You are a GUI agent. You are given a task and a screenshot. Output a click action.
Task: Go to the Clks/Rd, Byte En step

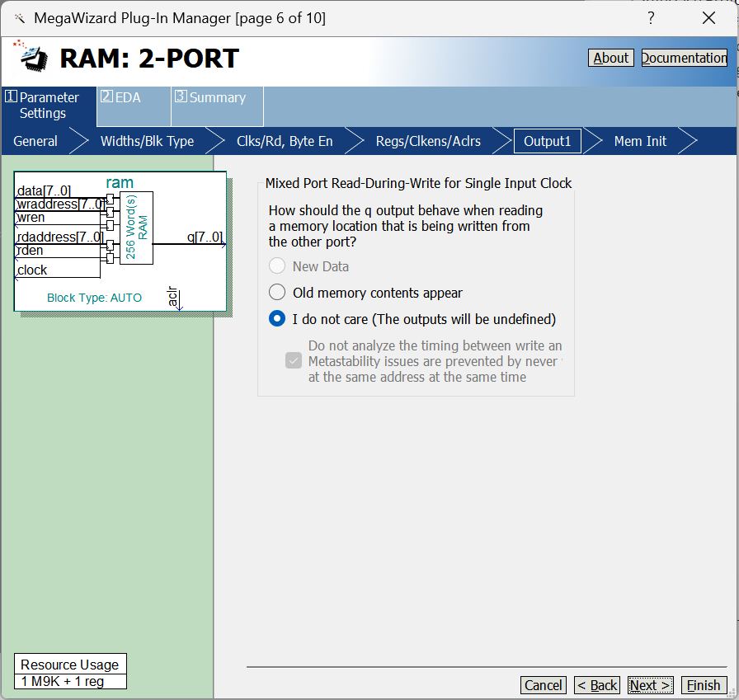(285, 141)
